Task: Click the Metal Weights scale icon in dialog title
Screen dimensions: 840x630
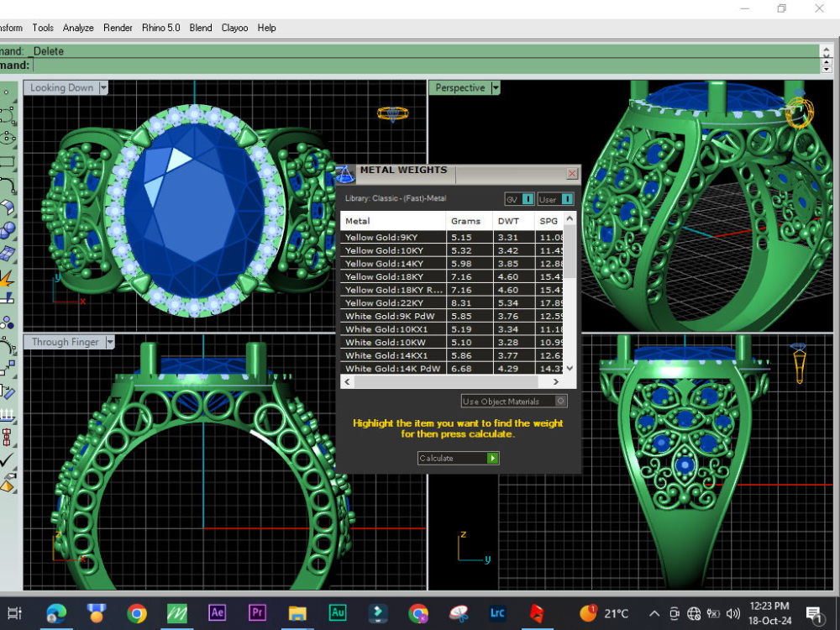Action: 344,174
